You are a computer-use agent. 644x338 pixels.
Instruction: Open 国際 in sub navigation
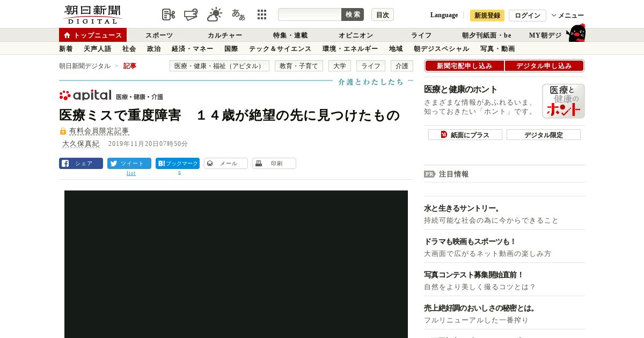pos(231,48)
